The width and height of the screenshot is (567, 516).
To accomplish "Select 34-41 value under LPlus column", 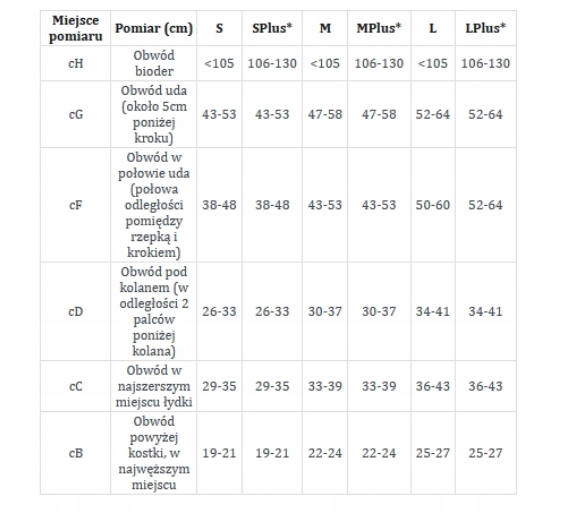I will click(x=486, y=311).
